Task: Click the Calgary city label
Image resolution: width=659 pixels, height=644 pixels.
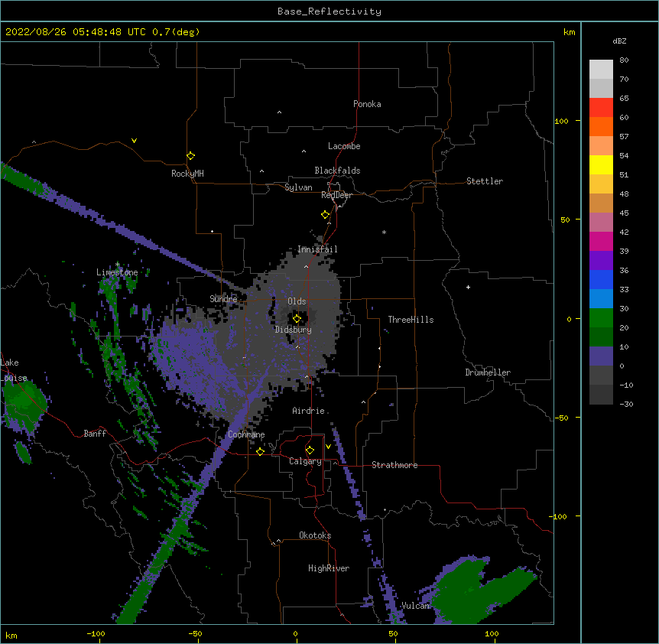Action: pyautogui.click(x=305, y=461)
